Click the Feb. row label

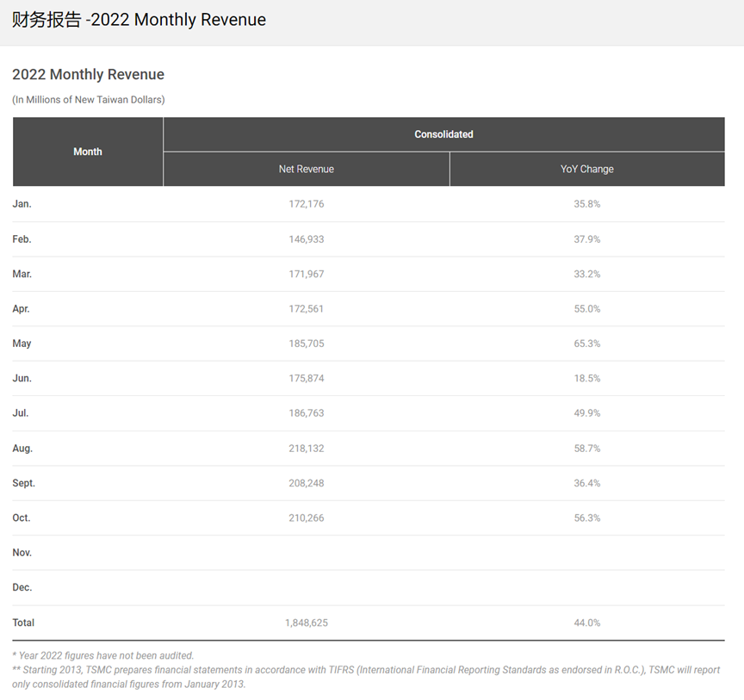pyautogui.click(x=22, y=239)
